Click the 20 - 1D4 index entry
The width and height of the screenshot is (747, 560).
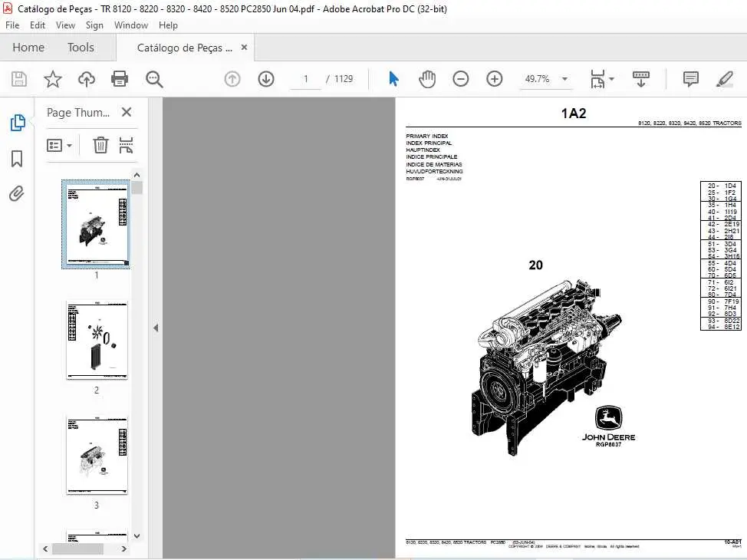(x=722, y=186)
